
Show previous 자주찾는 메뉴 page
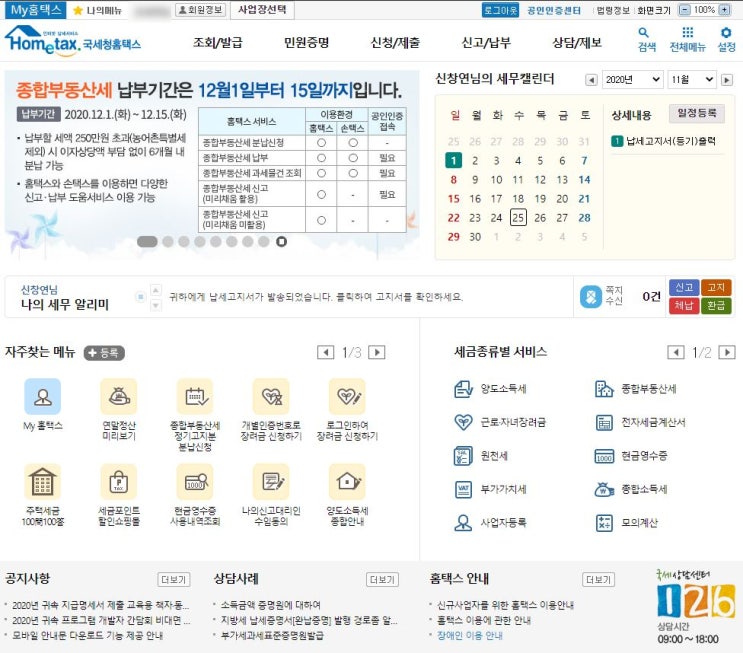pyautogui.click(x=326, y=352)
